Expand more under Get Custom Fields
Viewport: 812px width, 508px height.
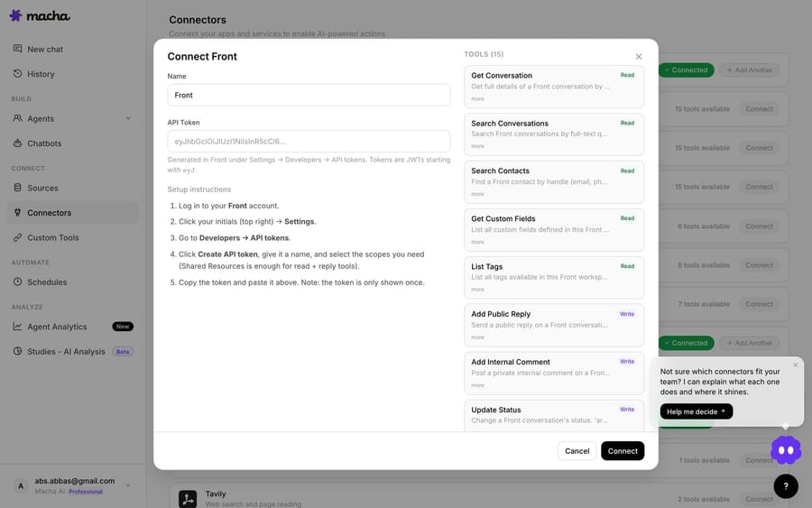click(x=477, y=242)
